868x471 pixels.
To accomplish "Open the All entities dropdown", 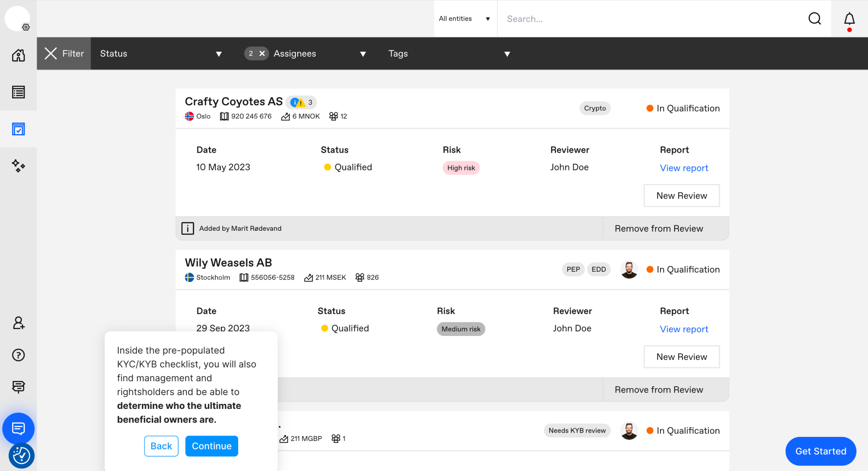I will [465, 19].
